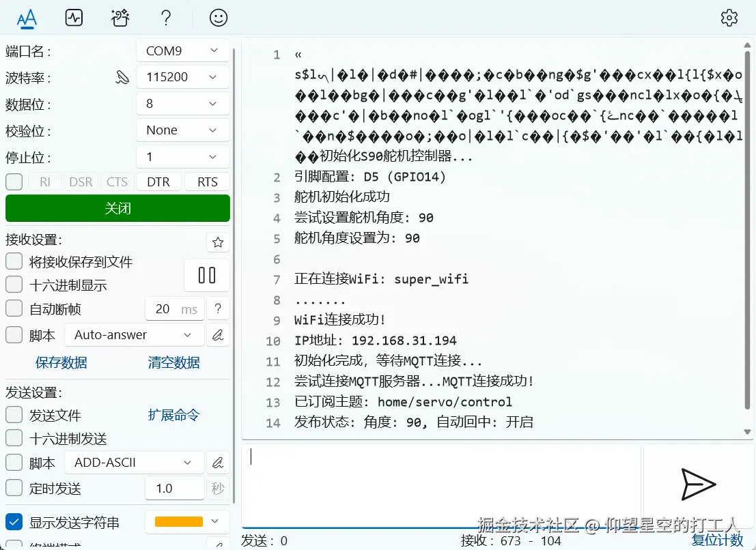
Task: Open the tools and extras icon
Action: coord(120,18)
